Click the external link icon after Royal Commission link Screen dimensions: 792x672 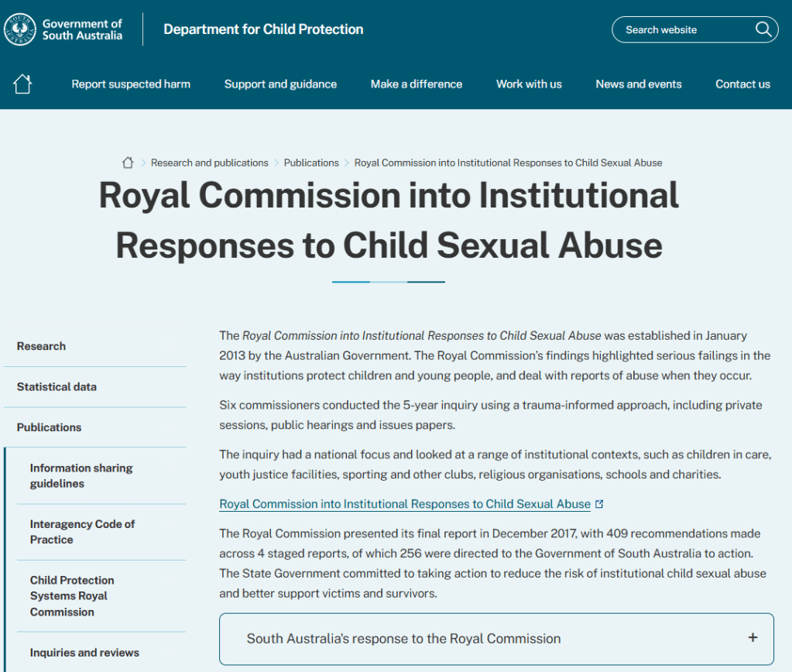pyautogui.click(x=599, y=504)
